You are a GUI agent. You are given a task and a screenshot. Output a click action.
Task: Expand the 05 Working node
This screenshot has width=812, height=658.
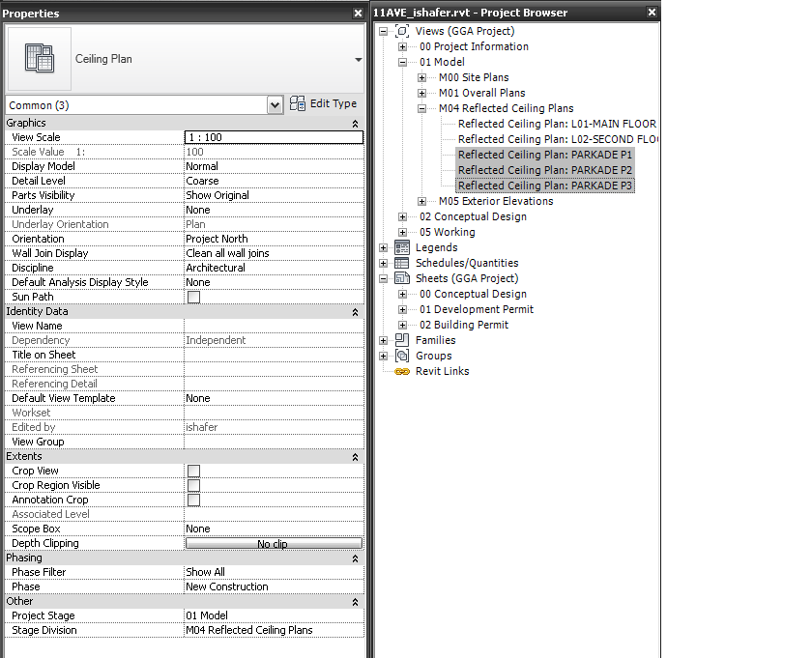coord(402,233)
